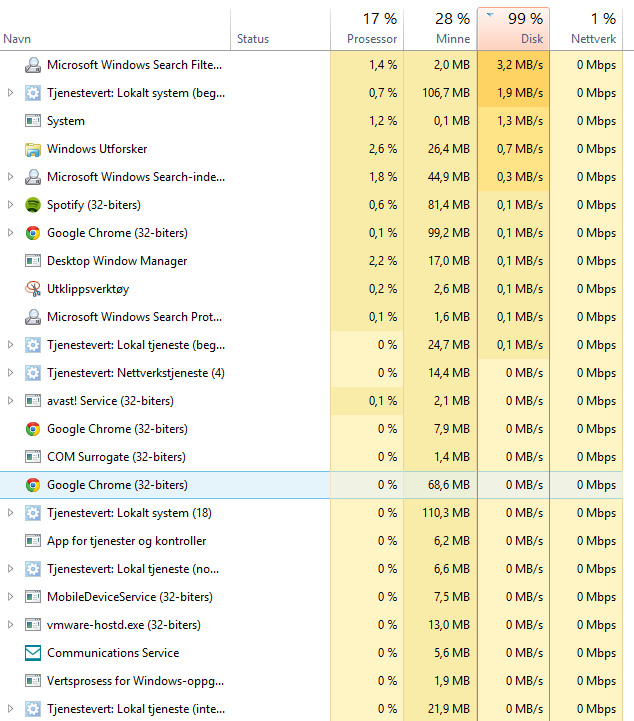Click the System process icon
Image resolution: width=634 pixels, height=721 pixels.
tap(33, 121)
